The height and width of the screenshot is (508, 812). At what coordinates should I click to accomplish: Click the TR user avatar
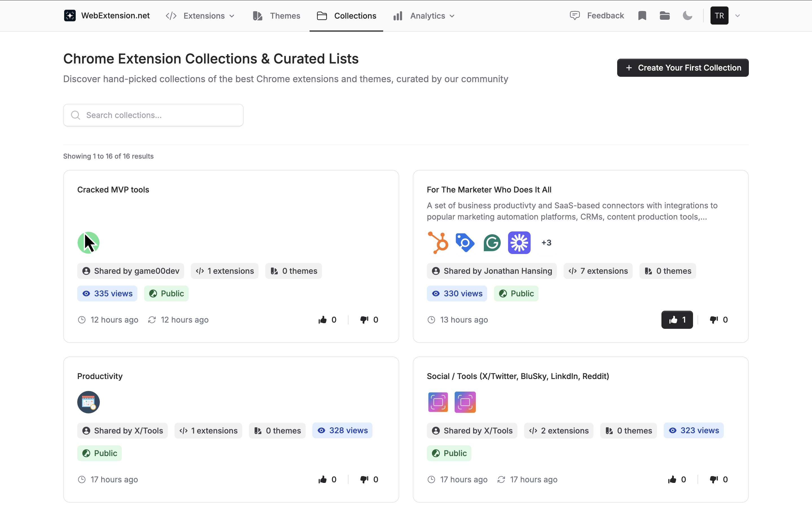point(719,16)
